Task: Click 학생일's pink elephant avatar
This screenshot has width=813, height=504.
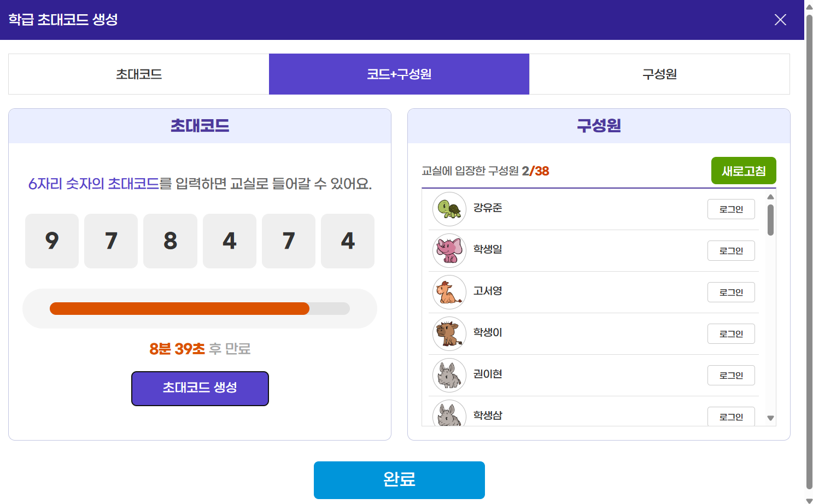Action: click(449, 250)
